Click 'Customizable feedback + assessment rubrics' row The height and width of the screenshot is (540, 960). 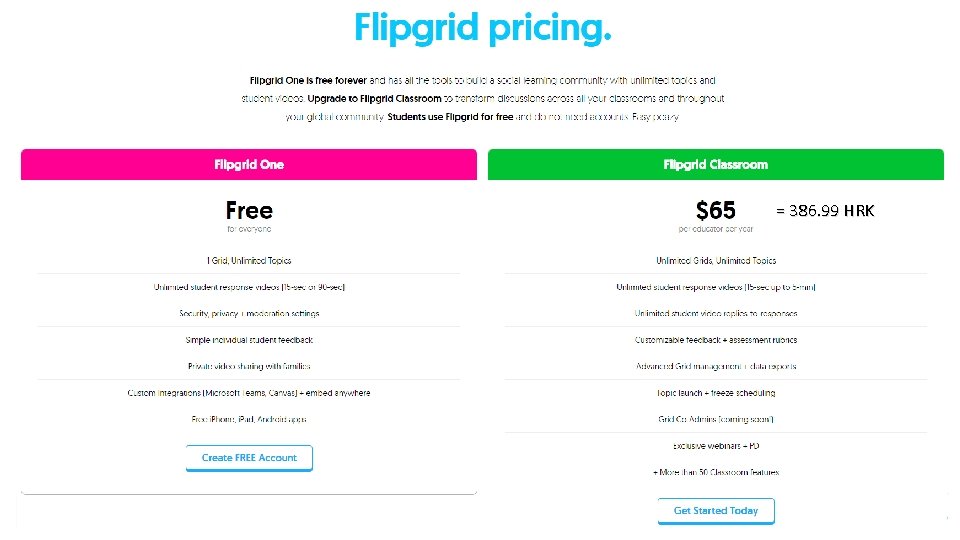pyautogui.click(x=716, y=340)
